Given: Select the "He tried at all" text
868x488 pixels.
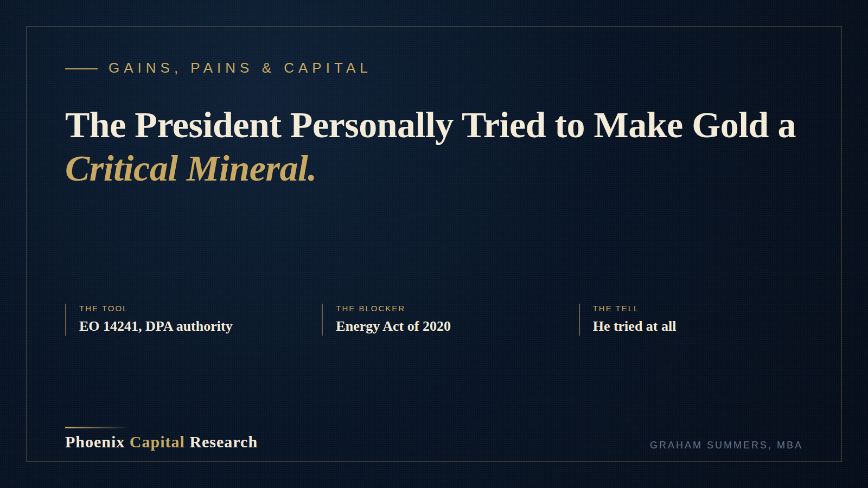Looking at the screenshot, I should point(634,326).
